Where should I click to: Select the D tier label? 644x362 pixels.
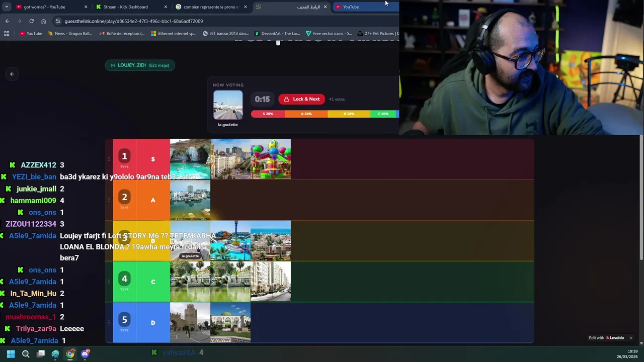tap(153, 323)
